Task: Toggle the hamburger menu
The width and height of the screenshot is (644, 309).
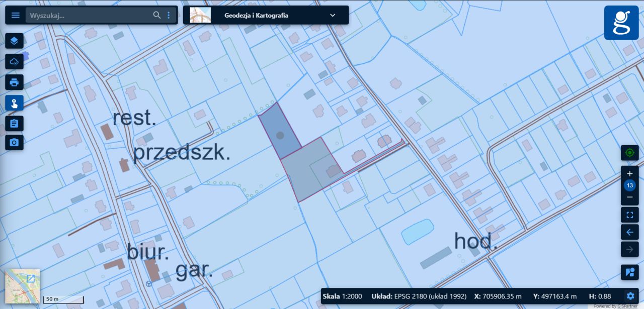Action: [x=15, y=15]
